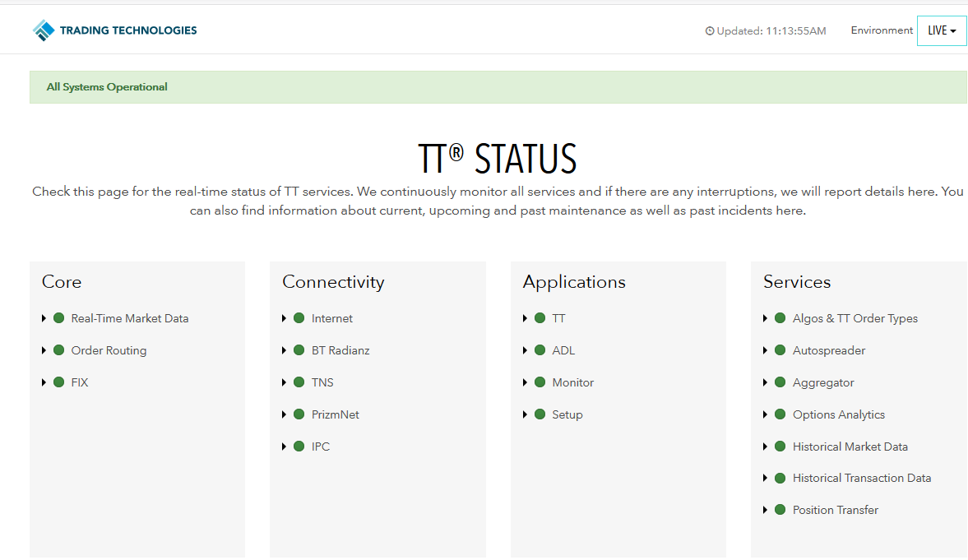Click green status dot for IPC
Image resolution: width=968 pixels, height=560 pixels.
tap(299, 447)
